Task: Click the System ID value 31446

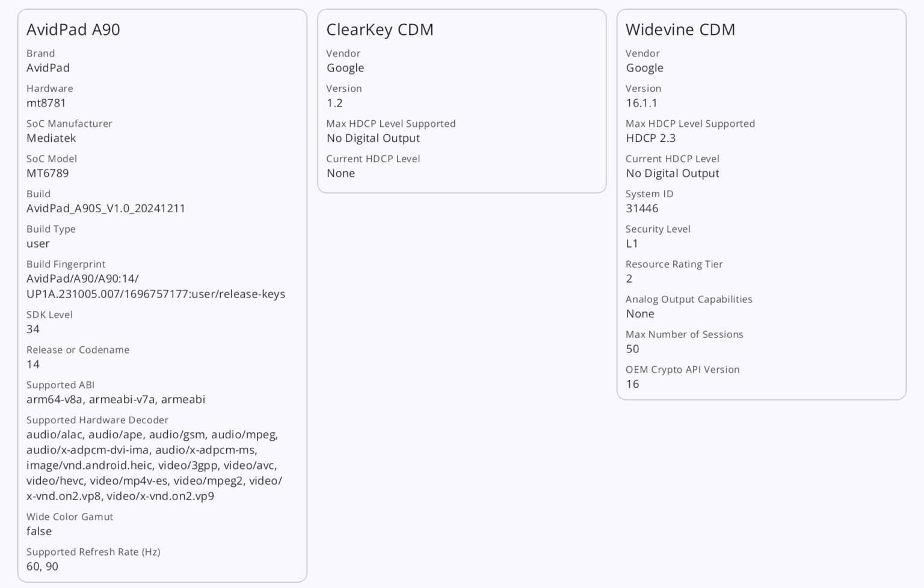Action: click(642, 208)
